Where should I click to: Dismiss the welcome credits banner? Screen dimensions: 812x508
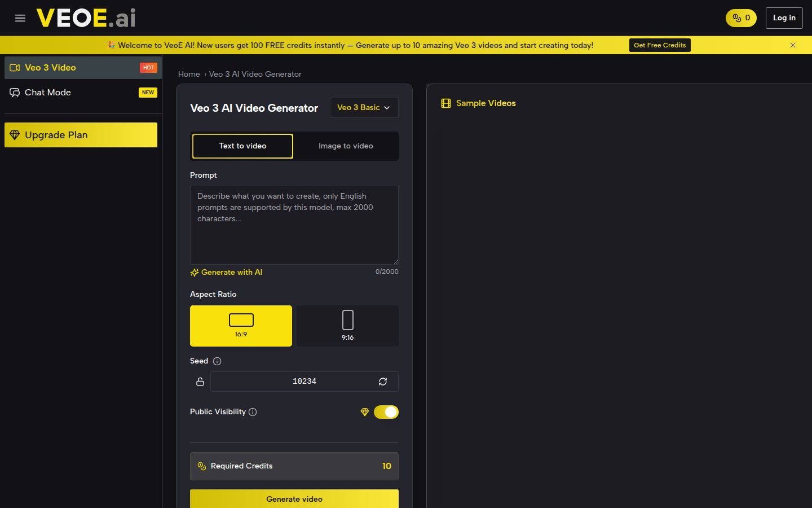pos(793,45)
